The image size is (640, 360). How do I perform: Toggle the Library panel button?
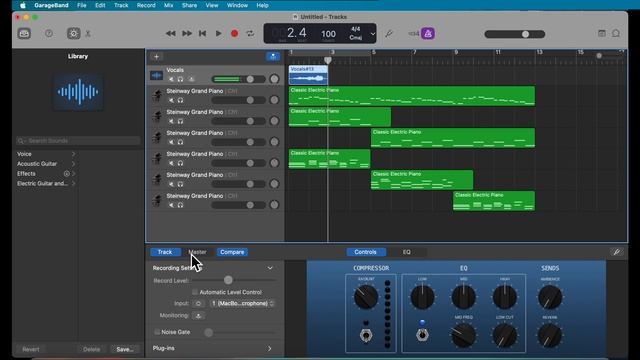point(24,33)
